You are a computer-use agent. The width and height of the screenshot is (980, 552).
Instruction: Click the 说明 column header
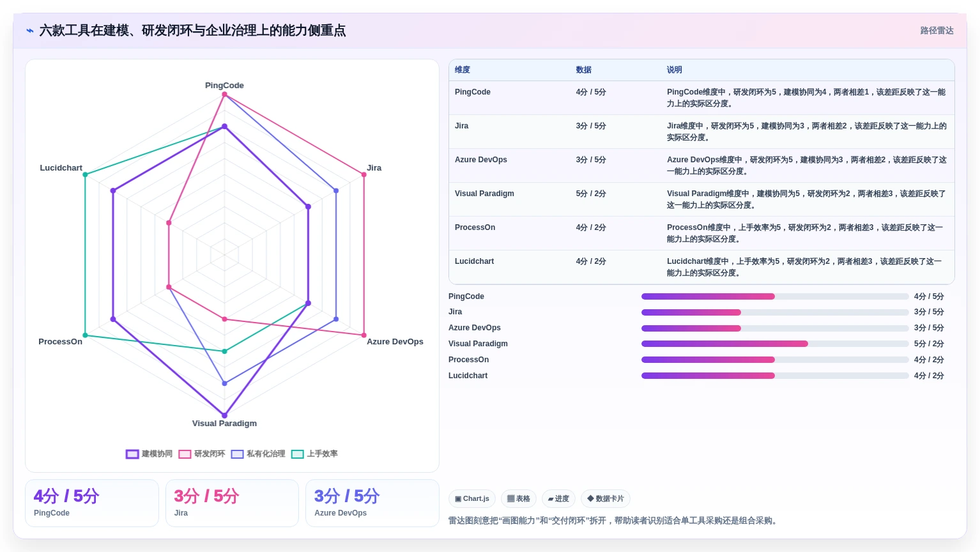[x=675, y=70]
